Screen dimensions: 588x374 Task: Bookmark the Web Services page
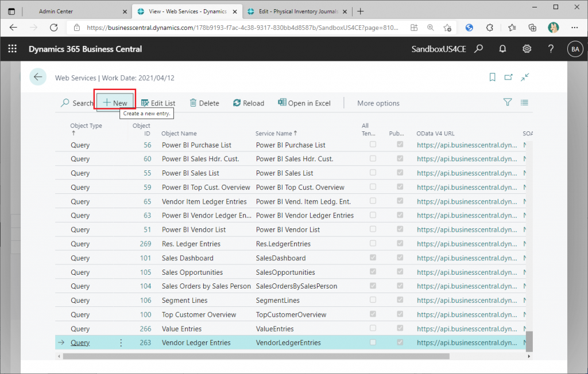click(x=492, y=77)
